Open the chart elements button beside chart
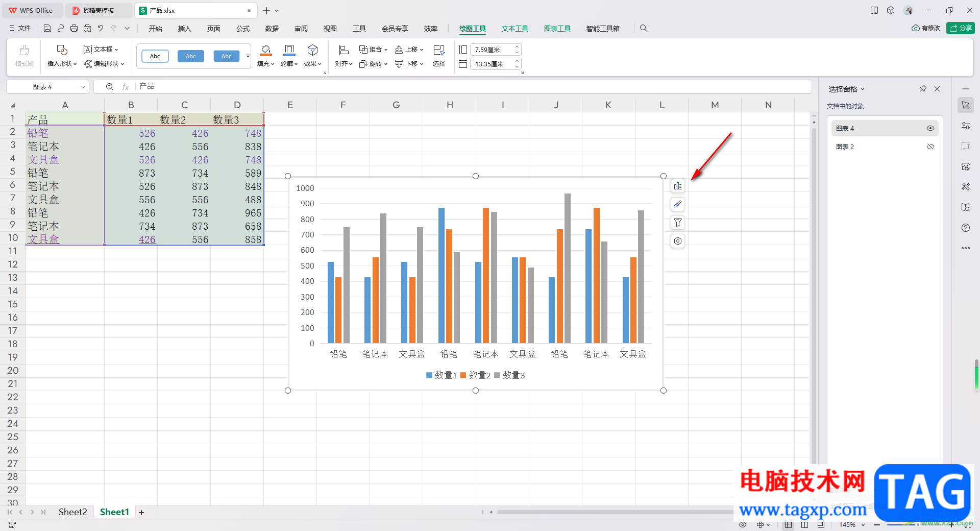The image size is (980, 531). click(678, 186)
